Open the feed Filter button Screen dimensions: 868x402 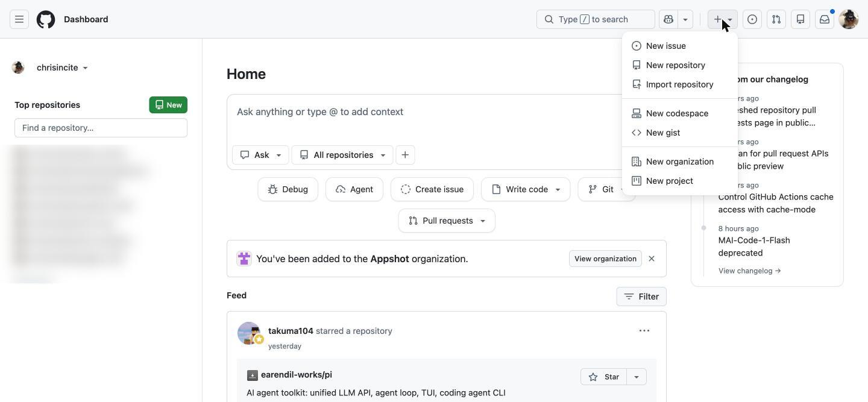(641, 297)
